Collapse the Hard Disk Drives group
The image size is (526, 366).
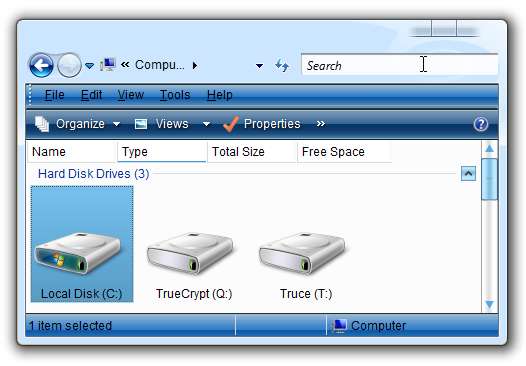(468, 173)
